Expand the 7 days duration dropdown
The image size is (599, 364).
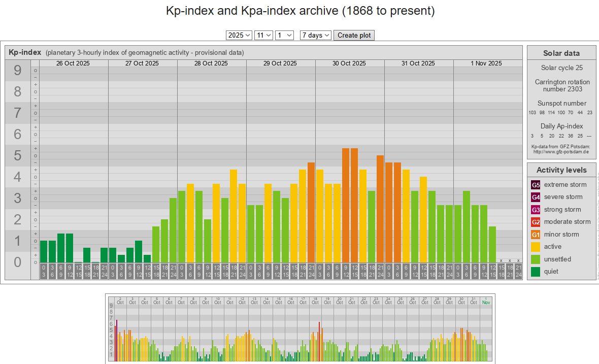[x=315, y=35]
